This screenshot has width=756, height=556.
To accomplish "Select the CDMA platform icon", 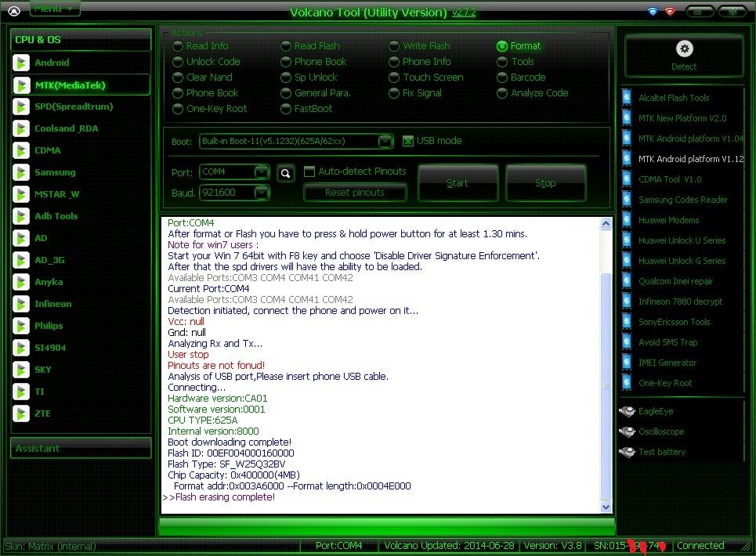I will click(x=20, y=150).
